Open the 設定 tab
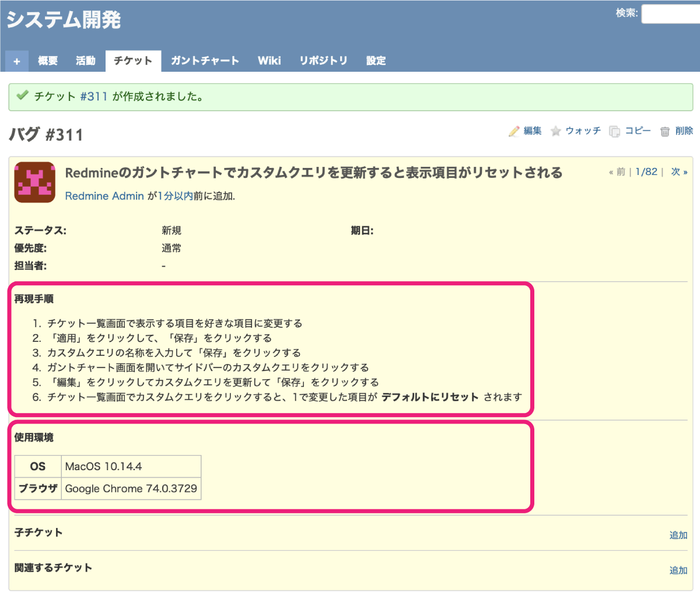The image size is (700, 595). 376,61
